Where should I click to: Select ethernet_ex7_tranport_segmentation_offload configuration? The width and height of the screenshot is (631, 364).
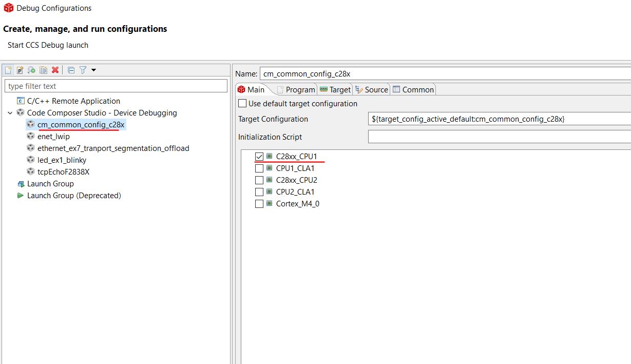point(113,148)
